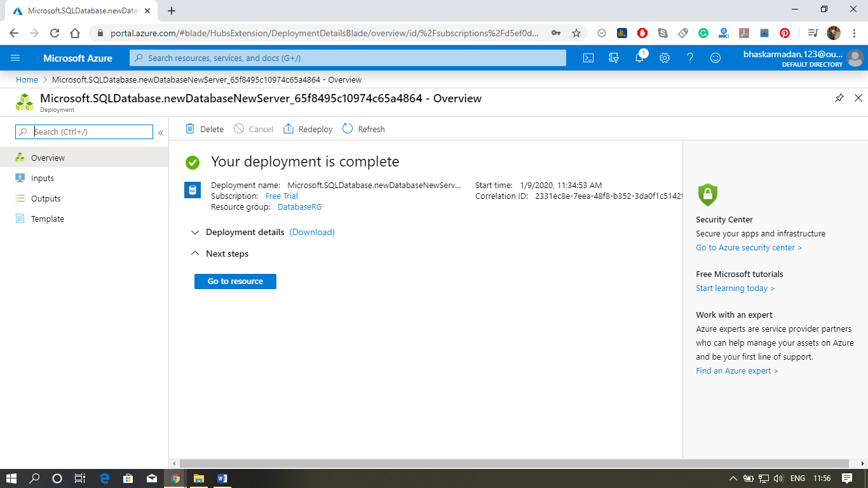The image size is (868, 488).
Task: Reload the page in Chrome
Action: click(x=55, y=33)
